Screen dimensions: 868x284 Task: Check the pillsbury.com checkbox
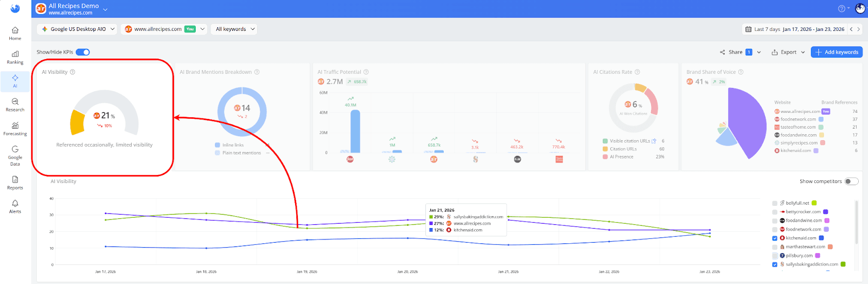coord(775,255)
